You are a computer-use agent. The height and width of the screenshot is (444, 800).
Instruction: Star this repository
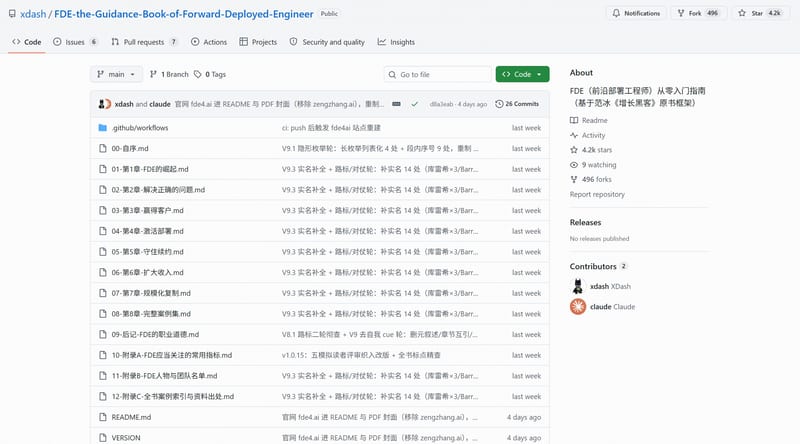pos(759,13)
